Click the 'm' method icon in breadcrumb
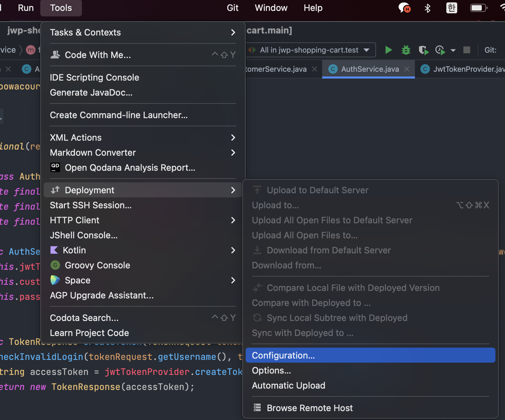Image resolution: width=505 pixels, height=420 pixels. [x=31, y=50]
